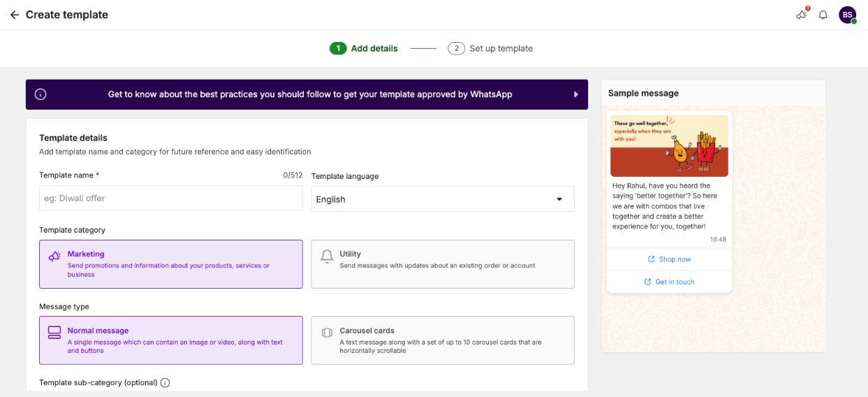Image resolution: width=868 pixels, height=397 pixels.
Task: Select the Marketing template category
Action: coord(171,264)
